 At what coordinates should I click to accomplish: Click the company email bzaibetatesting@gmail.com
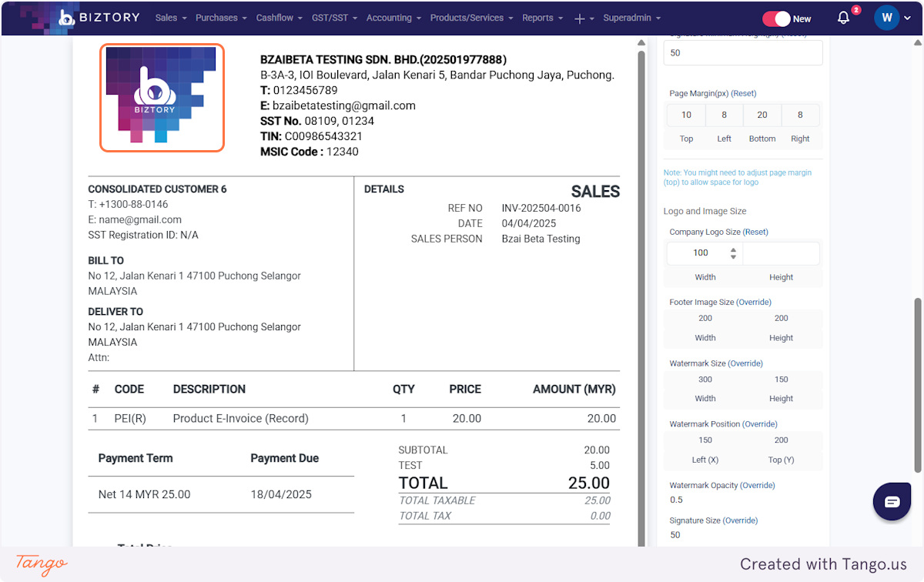344,106
